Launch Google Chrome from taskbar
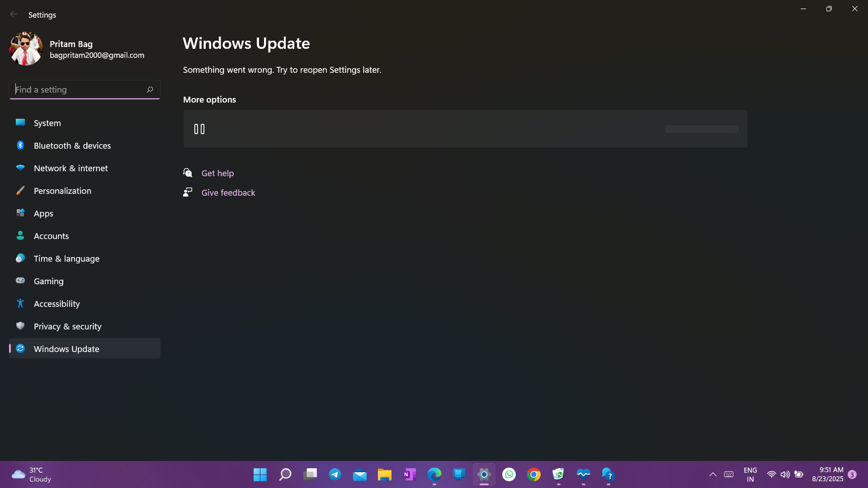This screenshot has height=488, width=868. pos(533,474)
